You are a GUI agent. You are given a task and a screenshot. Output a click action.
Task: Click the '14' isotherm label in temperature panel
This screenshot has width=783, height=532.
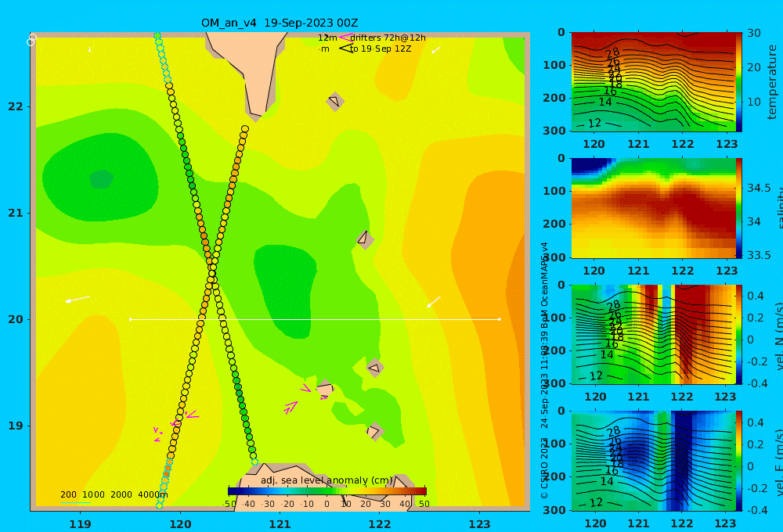(x=604, y=102)
